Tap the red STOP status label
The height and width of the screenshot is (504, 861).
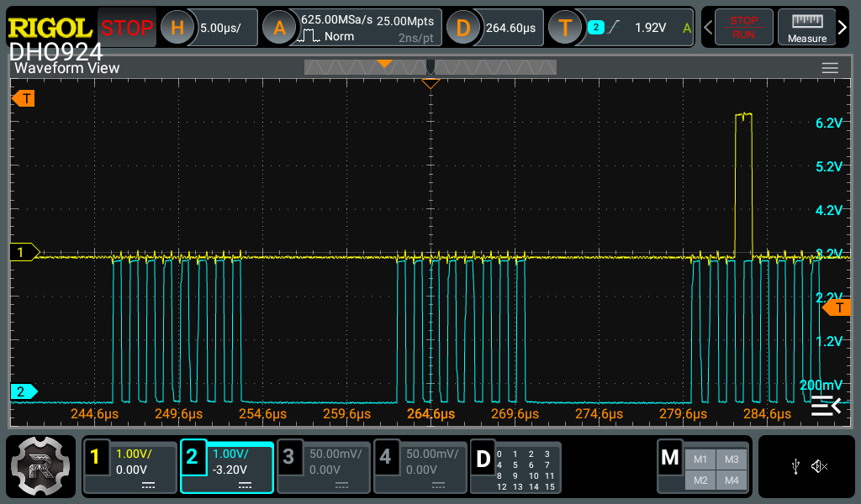127,28
